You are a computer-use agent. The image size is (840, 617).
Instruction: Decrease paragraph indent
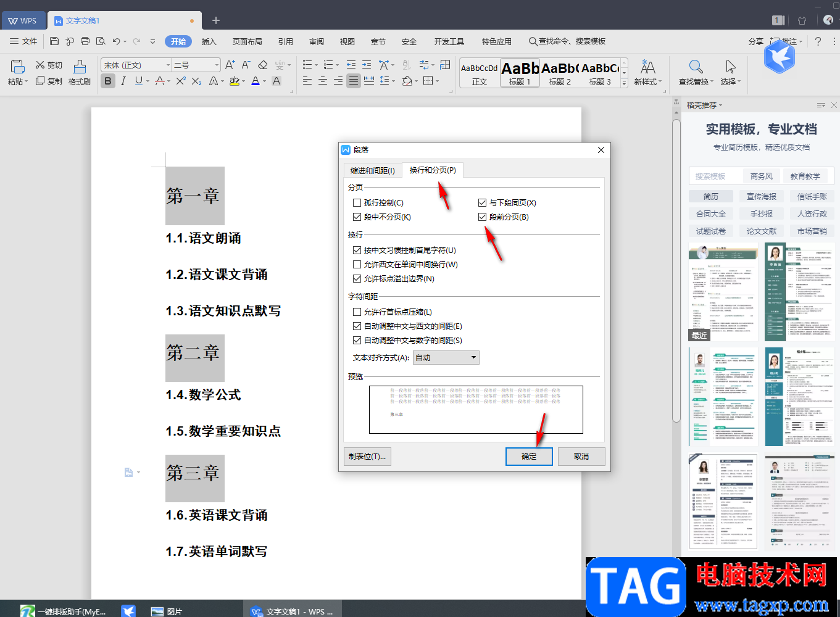tap(351, 65)
